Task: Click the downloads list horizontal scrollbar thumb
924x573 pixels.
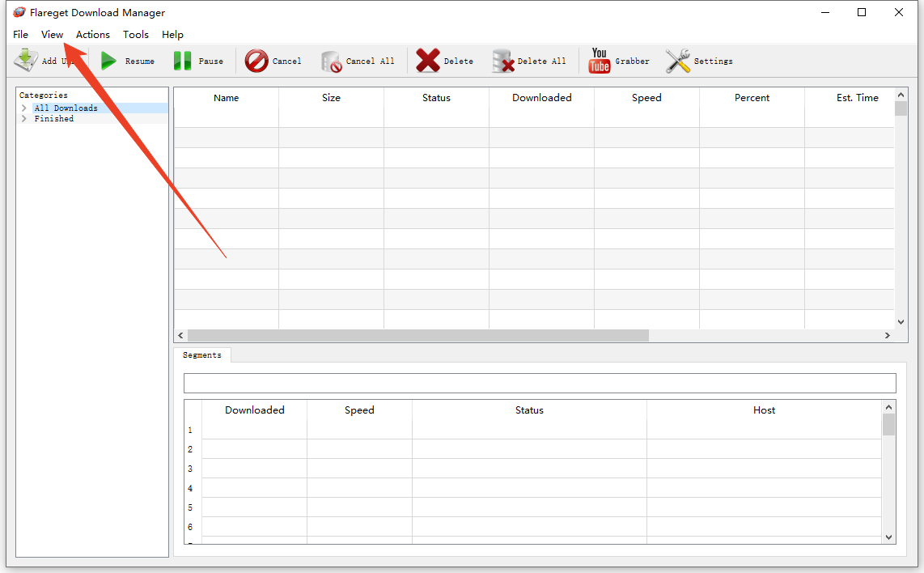Action: [x=417, y=335]
